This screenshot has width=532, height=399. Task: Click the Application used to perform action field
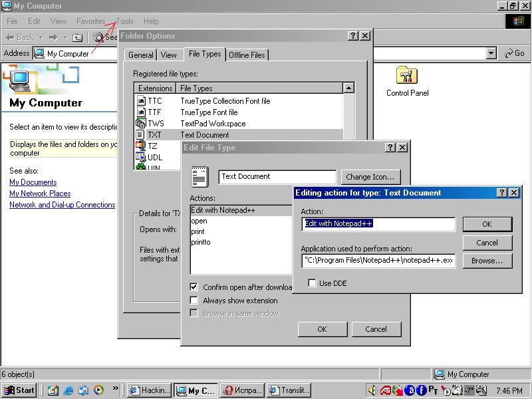coord(378,261)
